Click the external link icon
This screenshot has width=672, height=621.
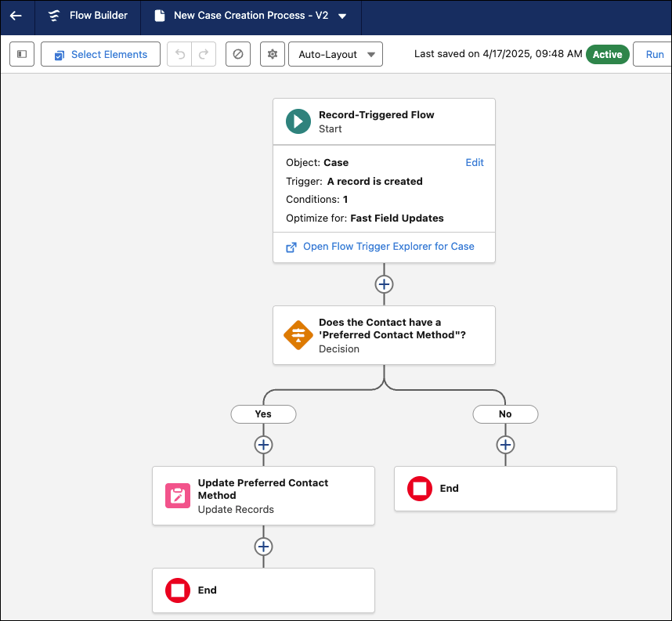click(x=291, y=247)
